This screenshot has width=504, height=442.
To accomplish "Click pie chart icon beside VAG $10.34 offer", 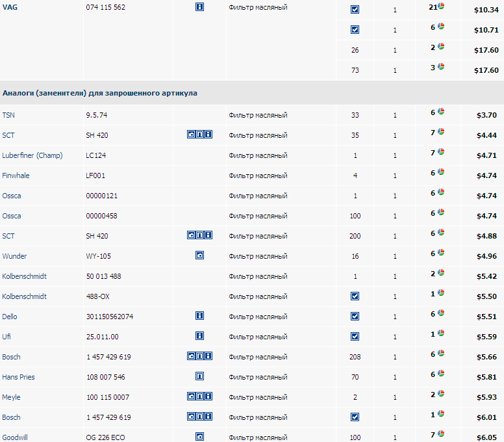I will point(441,6).
